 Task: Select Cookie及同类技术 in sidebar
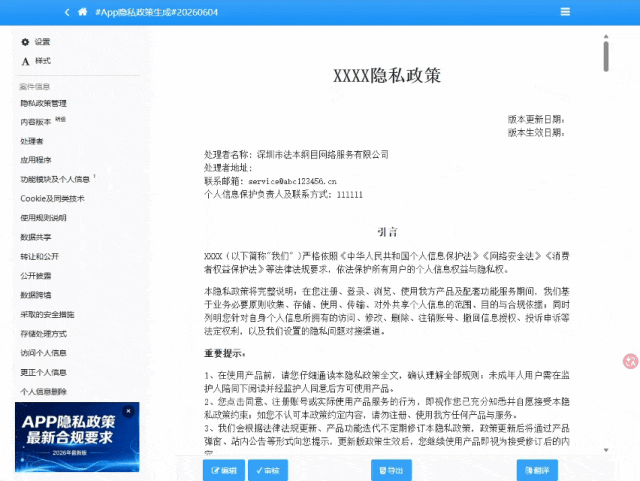[52, 198]
